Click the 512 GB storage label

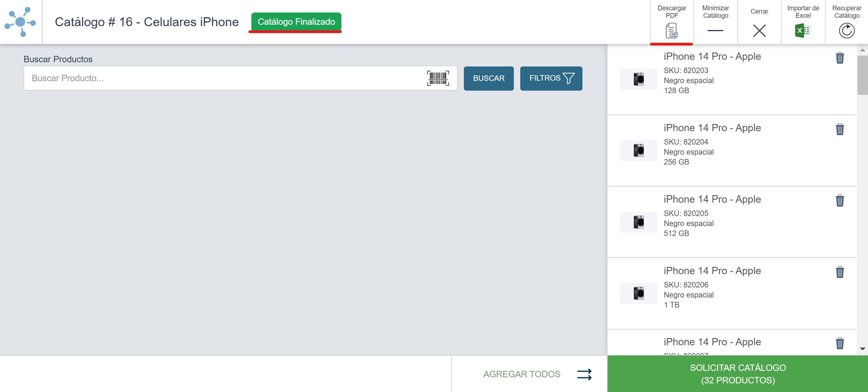pyautogui.click(x=676, y=234)
